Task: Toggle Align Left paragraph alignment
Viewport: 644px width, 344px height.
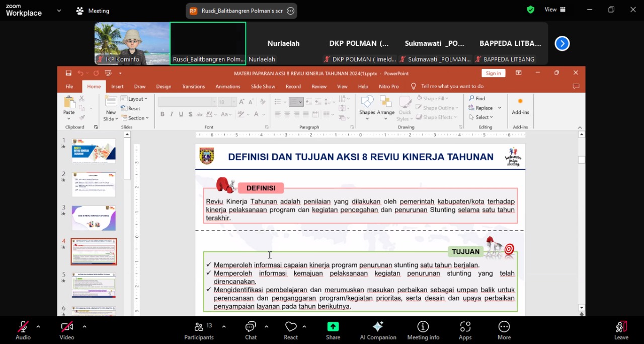Action: pyautogui.click(x=278, y=114)
